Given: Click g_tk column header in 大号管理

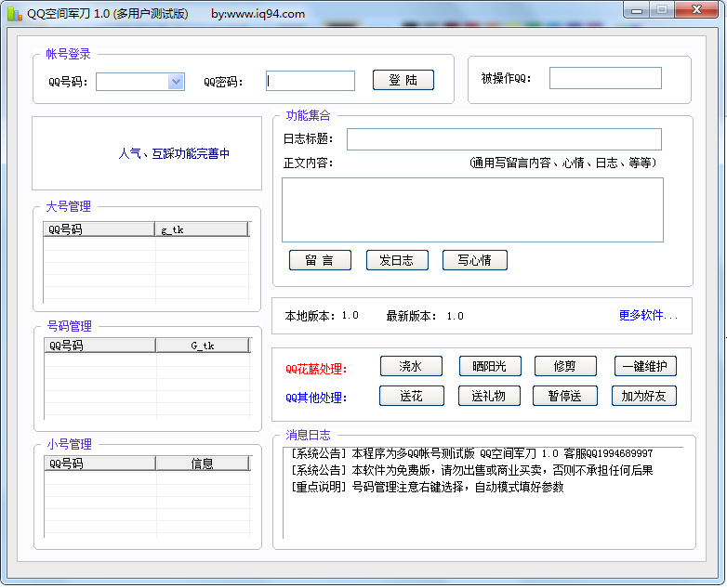Looking at the screenshot, I should tap(201, 229).
